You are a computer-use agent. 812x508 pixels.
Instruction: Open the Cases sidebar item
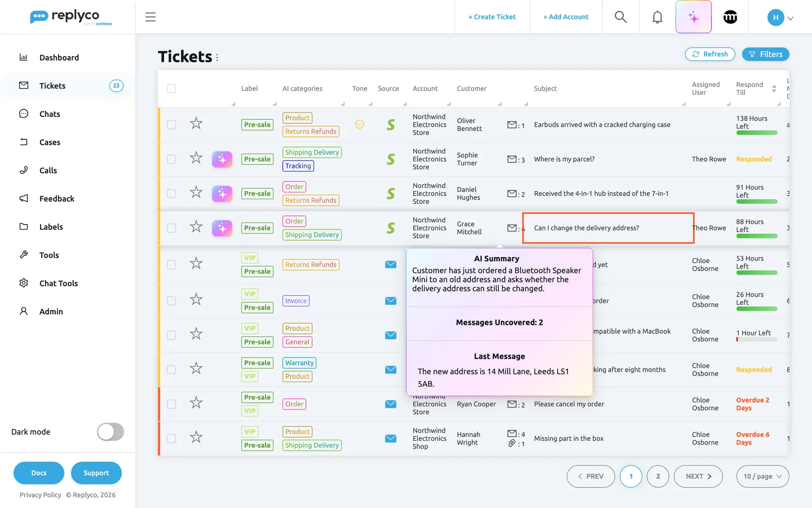(50, 142)
